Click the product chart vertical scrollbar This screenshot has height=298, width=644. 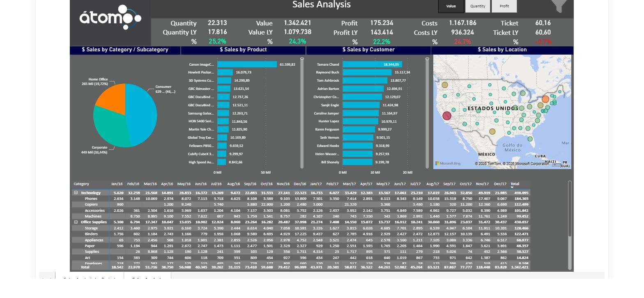[x=302, y=113]
